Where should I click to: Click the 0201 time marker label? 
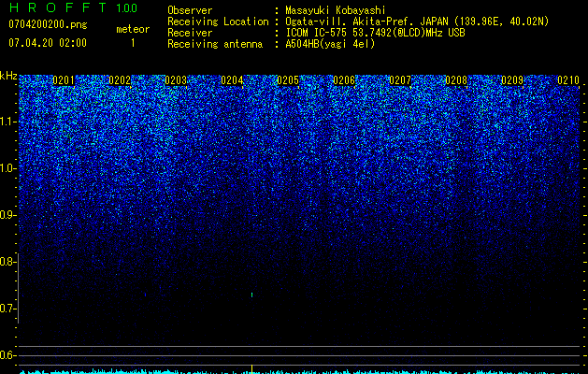coord(64,80)
